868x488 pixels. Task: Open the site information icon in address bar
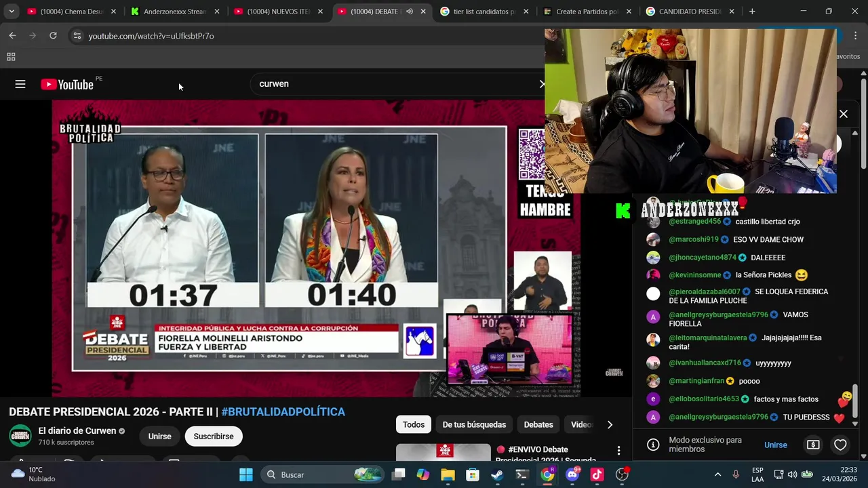point(77,36)
